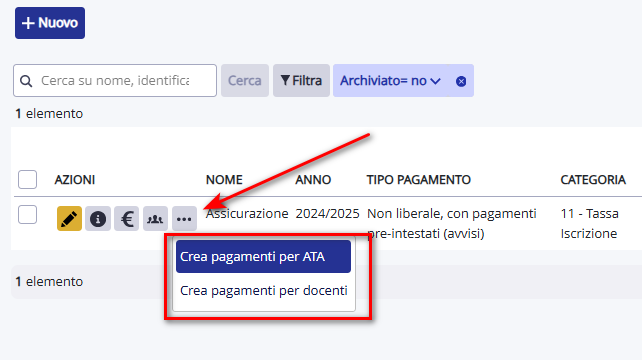The height and width of the screenshot is (360, 642).
Task: Open the three-dots more actions button
Action: click(x=184, y=219)
